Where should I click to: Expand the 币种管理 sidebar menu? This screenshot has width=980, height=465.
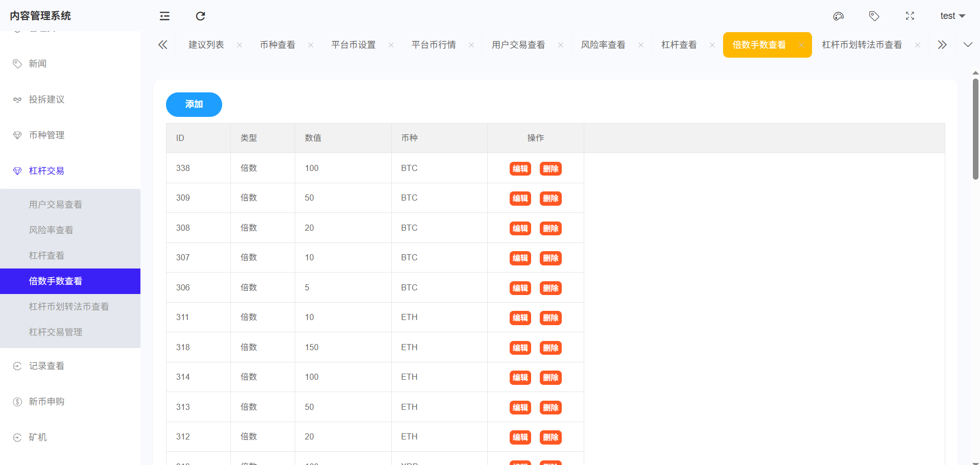click(46, 135)
